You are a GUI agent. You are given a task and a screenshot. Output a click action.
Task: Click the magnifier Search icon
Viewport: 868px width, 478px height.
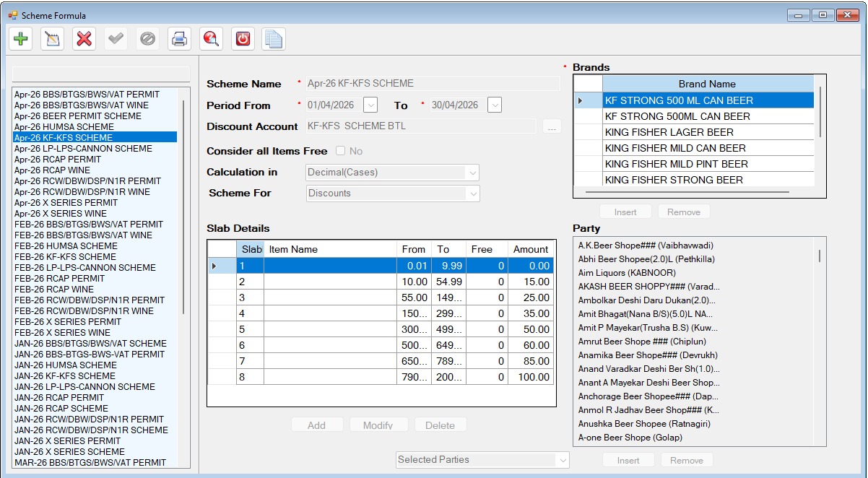point(211,39)
